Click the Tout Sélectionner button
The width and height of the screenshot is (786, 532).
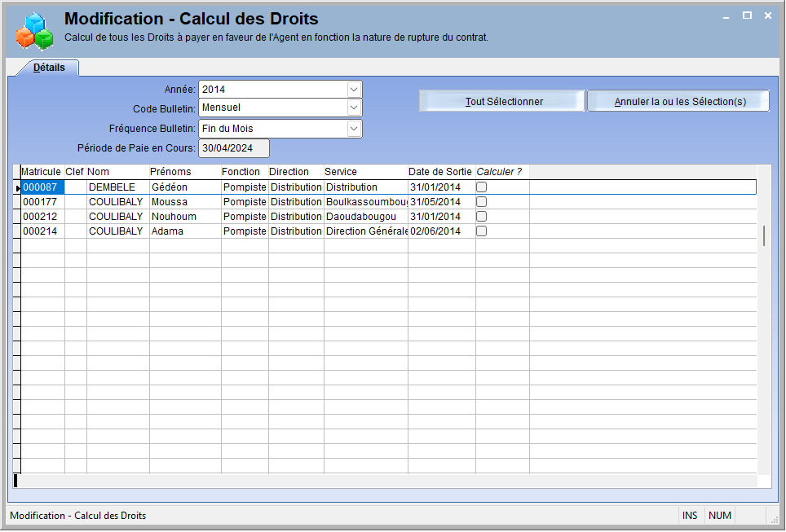501,101
